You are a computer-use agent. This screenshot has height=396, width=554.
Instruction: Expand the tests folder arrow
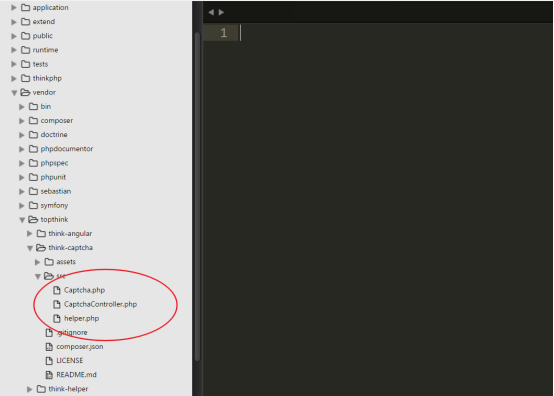coord(14,64)
